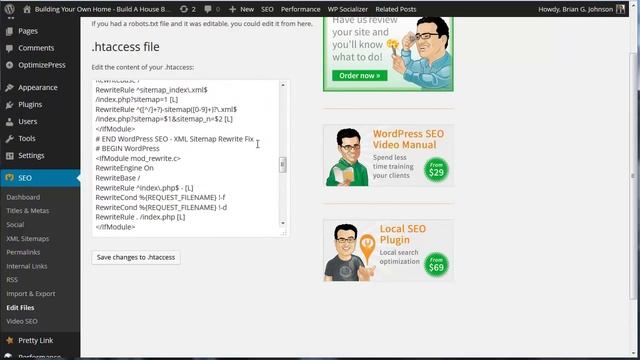
Task: Open Social submenu under SEO
Action: click(15, 224)
